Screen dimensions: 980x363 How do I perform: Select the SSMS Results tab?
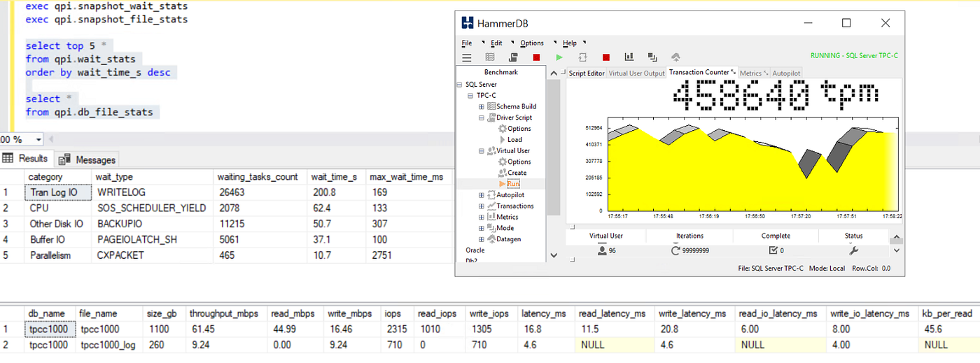(x=27, y=159)
